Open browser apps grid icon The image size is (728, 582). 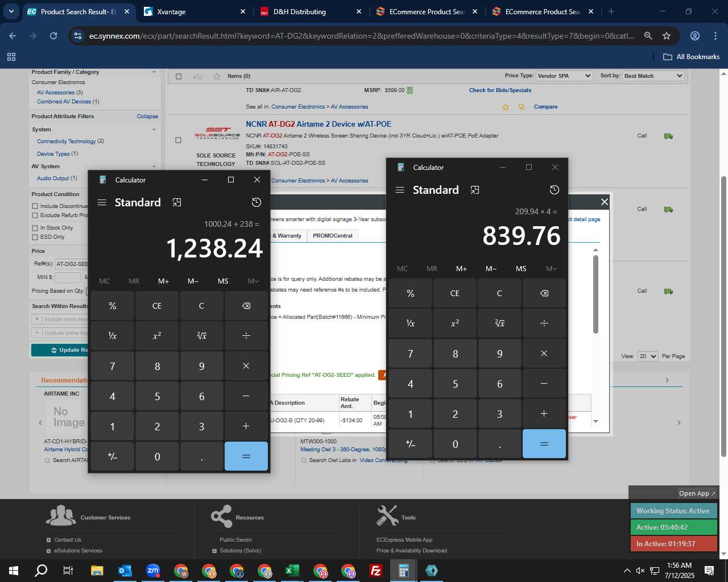point(11,57)
